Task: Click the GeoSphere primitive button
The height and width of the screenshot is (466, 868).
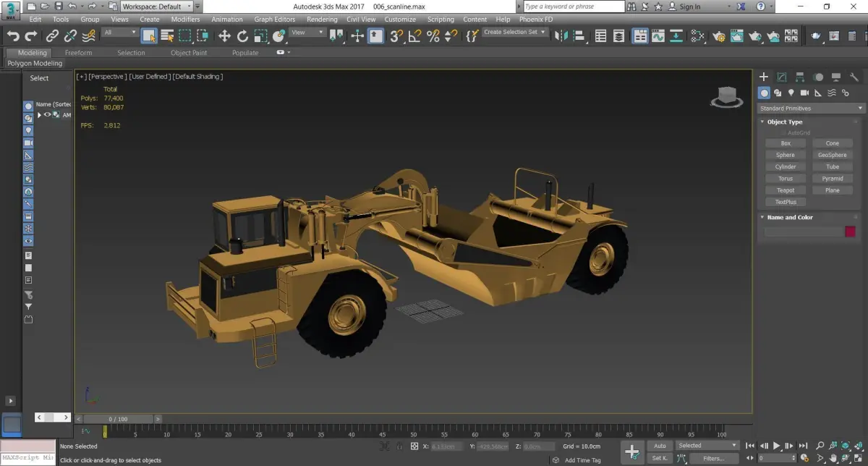Action: 833,155
